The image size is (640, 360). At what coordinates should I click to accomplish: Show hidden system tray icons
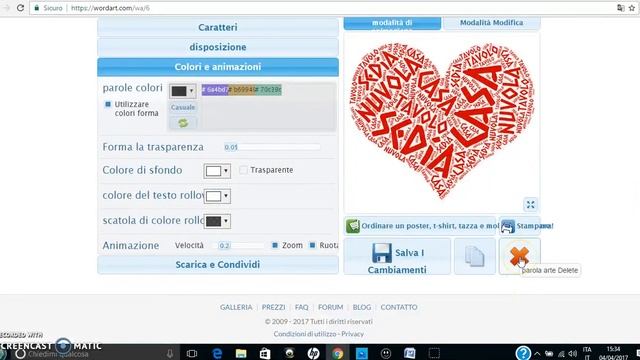[x=538, y=353]
